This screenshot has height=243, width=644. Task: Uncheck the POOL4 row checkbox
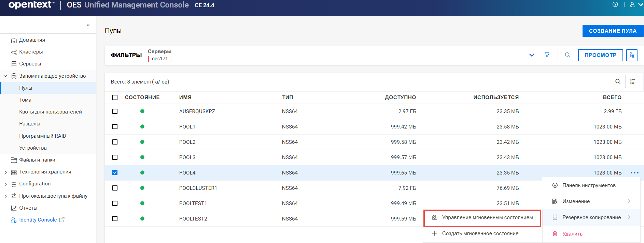115,173
